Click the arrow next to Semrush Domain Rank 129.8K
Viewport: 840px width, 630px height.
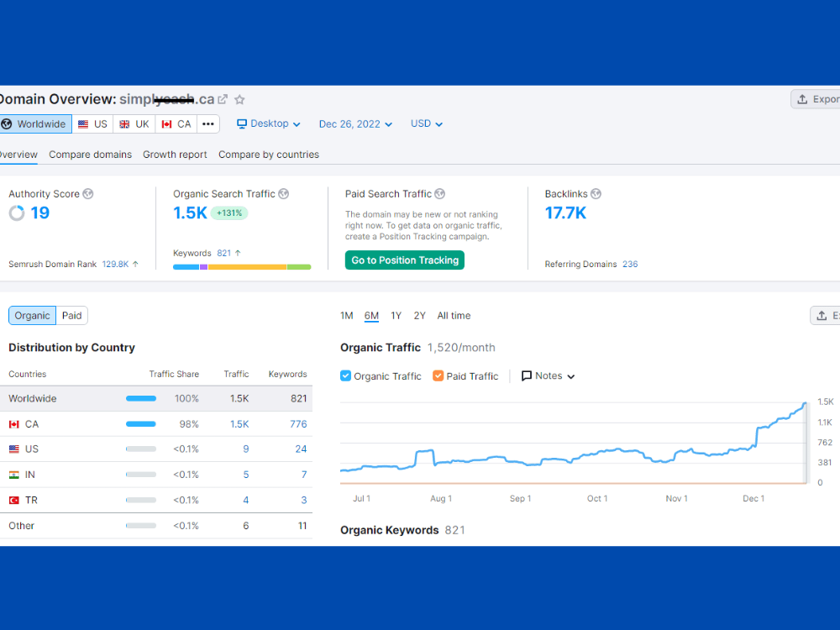[x=135, y=264]
